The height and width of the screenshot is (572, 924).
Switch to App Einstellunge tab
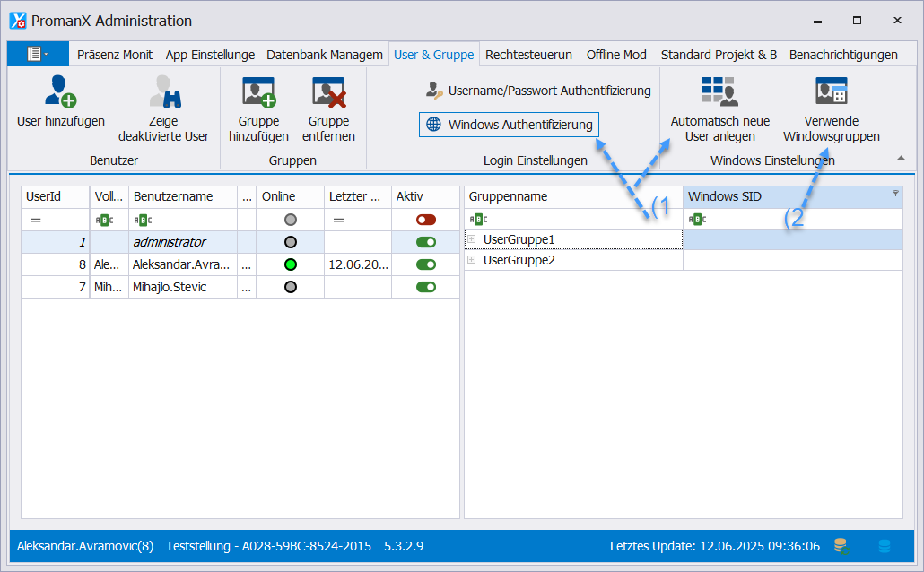210,55
